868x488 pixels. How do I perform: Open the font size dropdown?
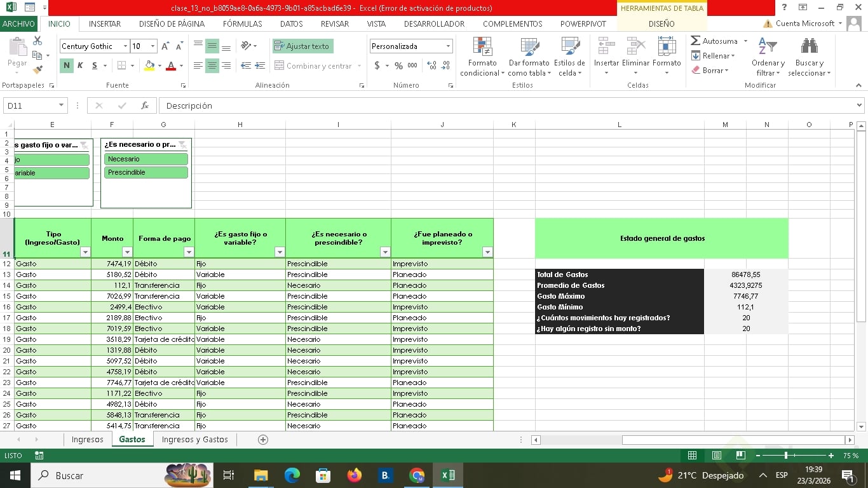point(153,46)
